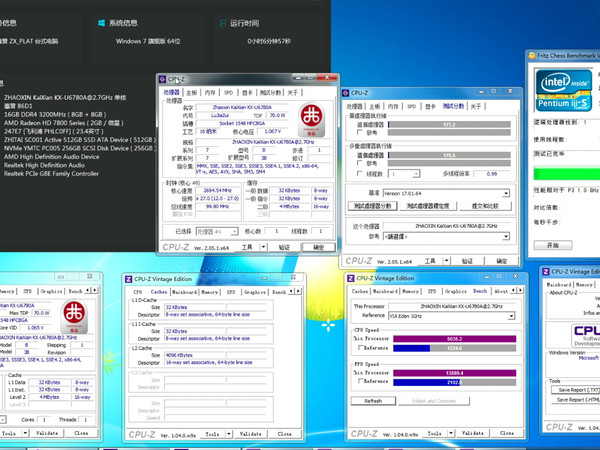The width and height of the screenshot is (600, 450).
Task: Click the Fritz Chess Benchmark title bar icon
Action: [x=532, y=55]
